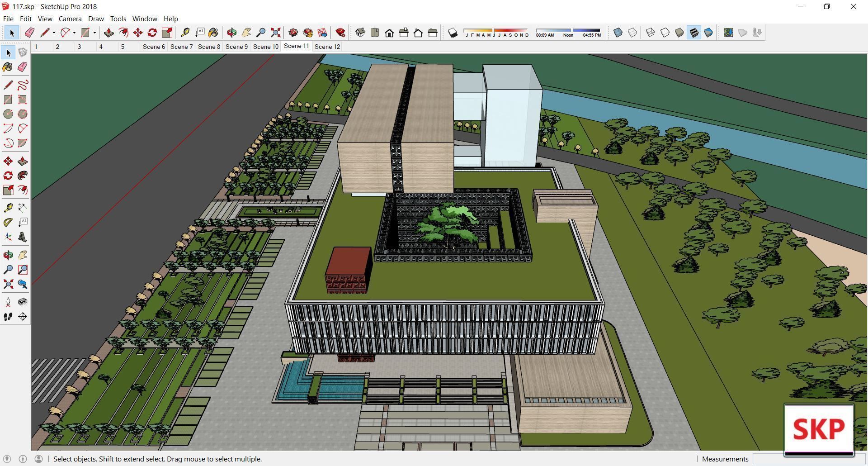The height and width of the screenshot is (466, 868).
Task: Click the sign-in person icon in the status bar
Action: pos(39,459)
